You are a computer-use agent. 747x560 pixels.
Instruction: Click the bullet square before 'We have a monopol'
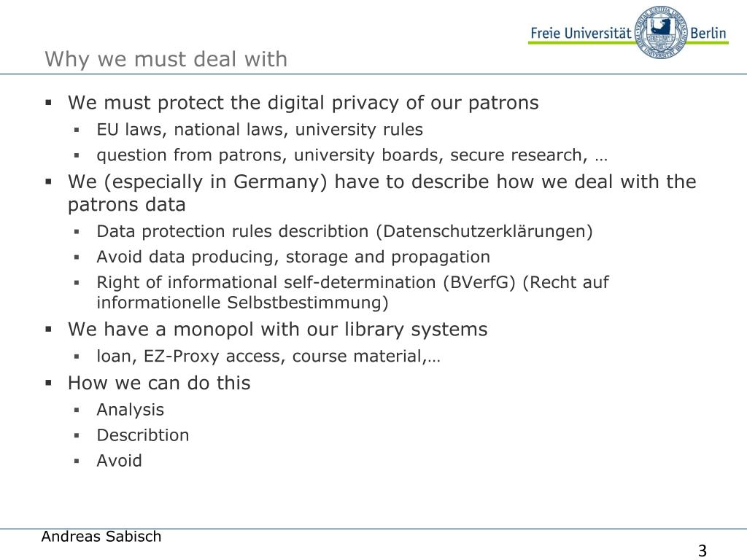click(48, 329)
